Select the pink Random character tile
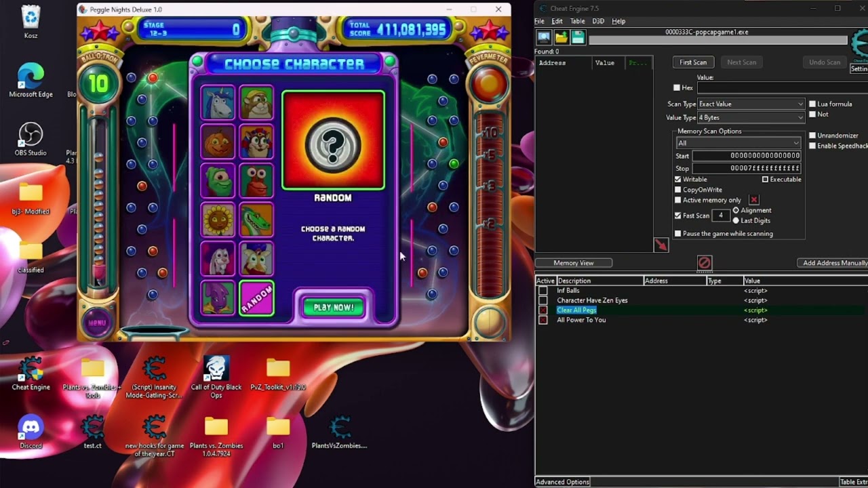This screenshot has width=868, height=488. tap(256, 298)
